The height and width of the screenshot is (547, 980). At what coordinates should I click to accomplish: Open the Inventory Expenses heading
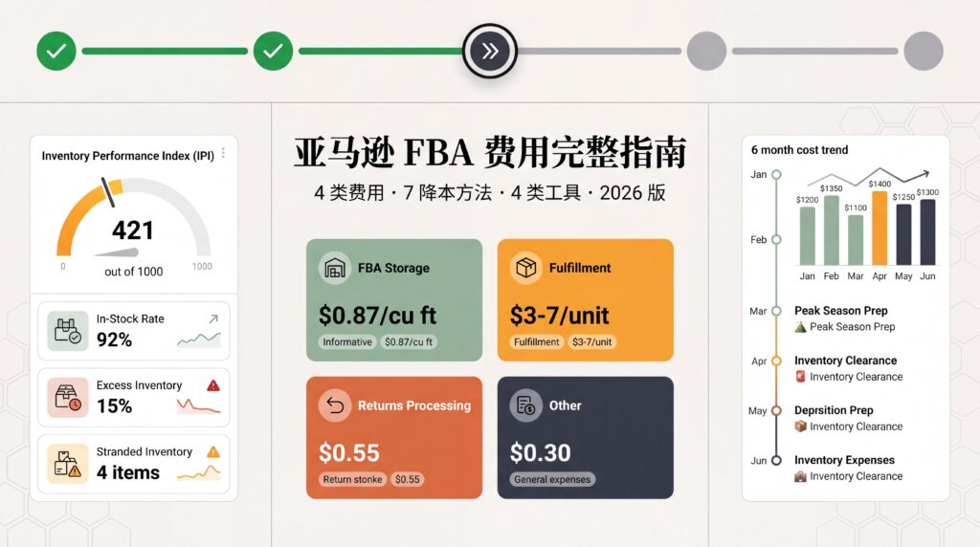tap(844, 460)
